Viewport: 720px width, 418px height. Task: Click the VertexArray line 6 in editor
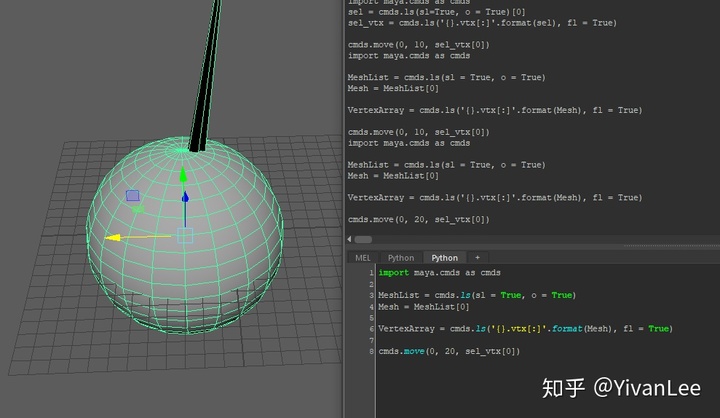tap(525, 328)
